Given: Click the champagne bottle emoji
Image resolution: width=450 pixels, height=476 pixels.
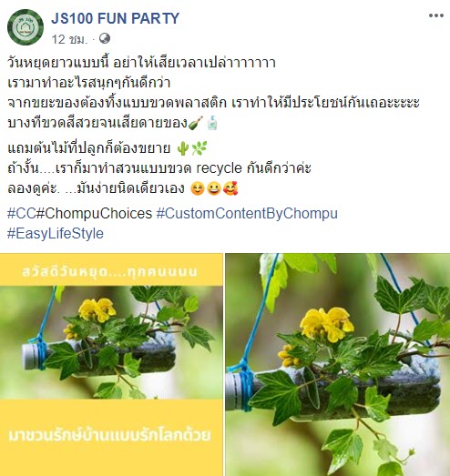Looking at the screenshot, I should click(x=195, y=123).
